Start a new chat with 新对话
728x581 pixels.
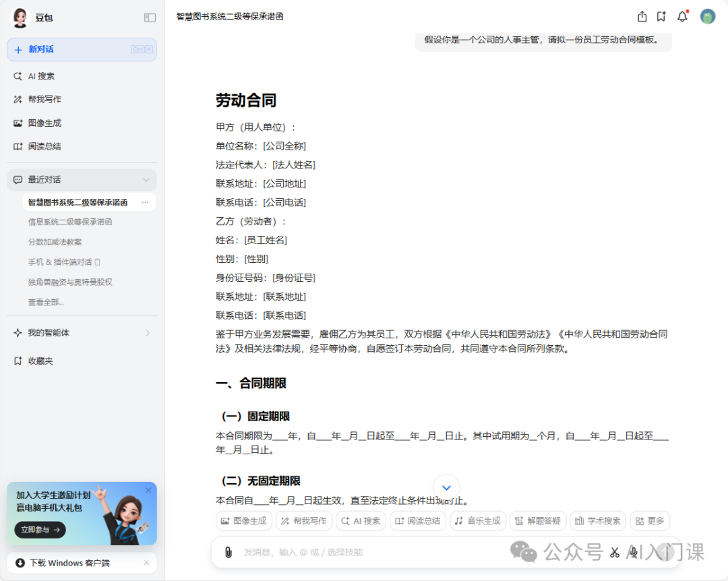click(x=82, y=49)
